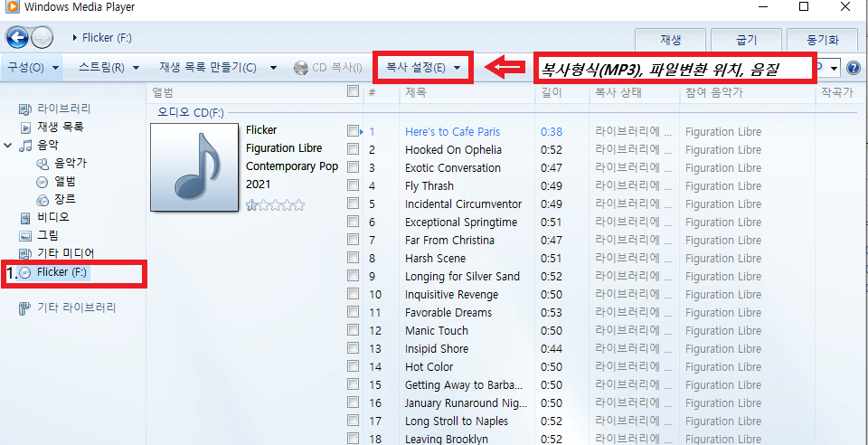The width and height of the screenshot is (868, 445).
Task: Select the track Exceptional Springtime
Action: [x=461, y=222]
